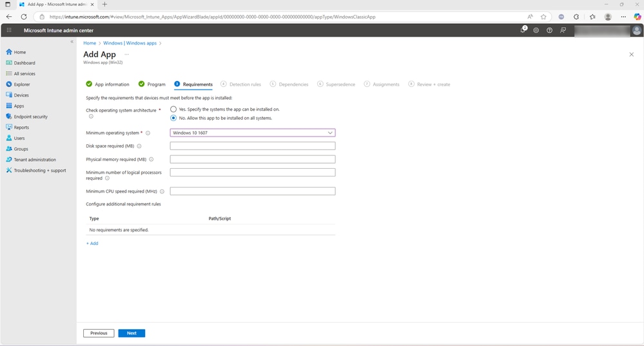Open Groups in sidebar
644x346 pixels.
[x=17, y=149]
